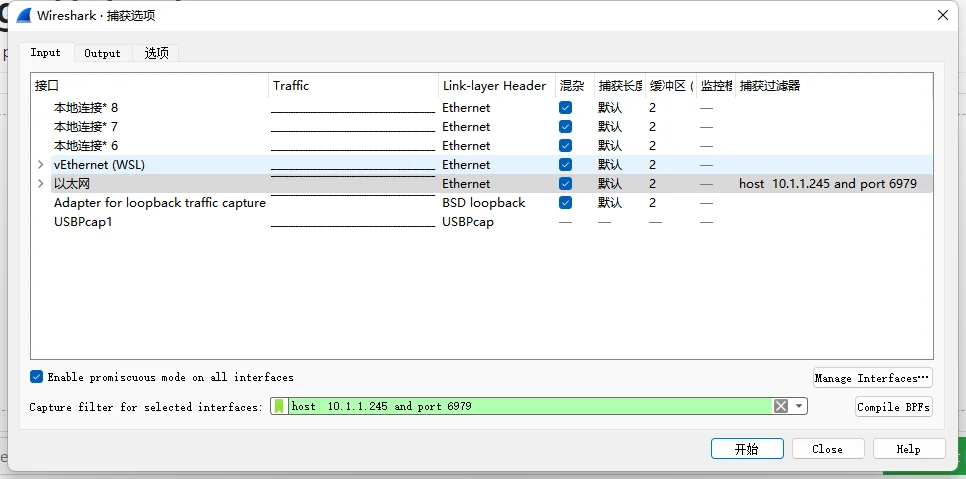Click the USBPcap link-layer cell

468,222
